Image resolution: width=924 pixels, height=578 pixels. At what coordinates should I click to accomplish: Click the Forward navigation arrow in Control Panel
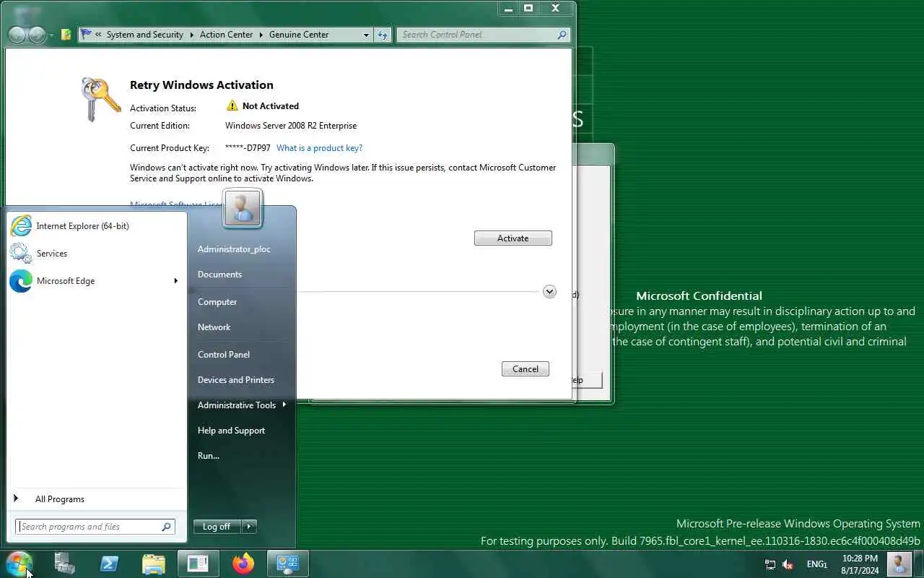click(x=38, y=35)
